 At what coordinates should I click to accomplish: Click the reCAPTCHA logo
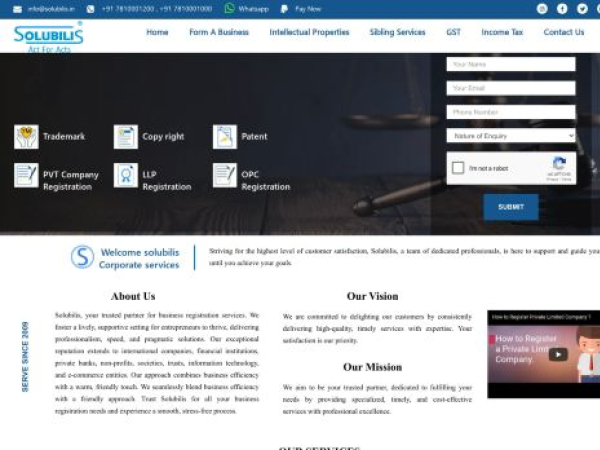(x=559, y=164)
